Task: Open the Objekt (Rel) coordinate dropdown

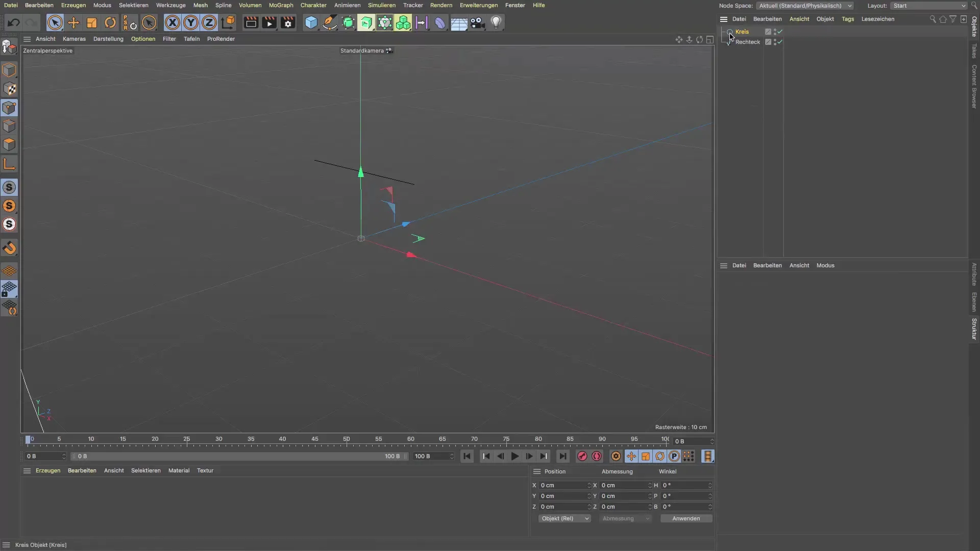Action: click(565, 518)
